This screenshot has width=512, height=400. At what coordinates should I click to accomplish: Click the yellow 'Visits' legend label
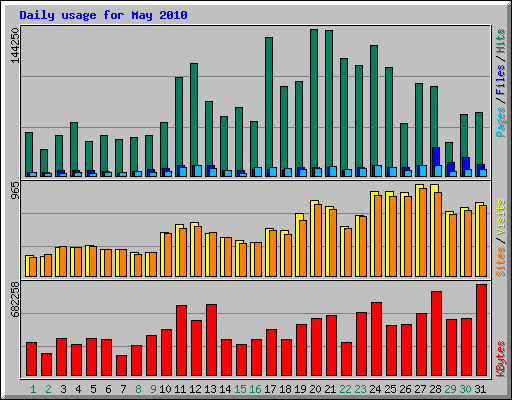(x=501, y=217)
